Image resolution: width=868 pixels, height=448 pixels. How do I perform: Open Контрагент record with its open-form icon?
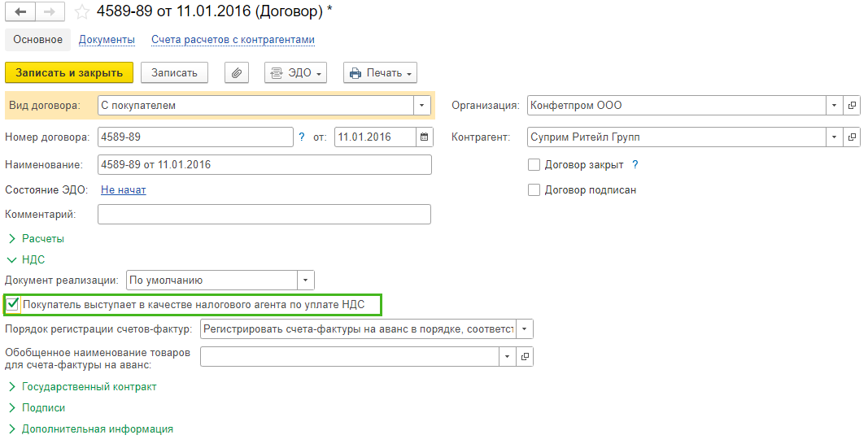852,137
